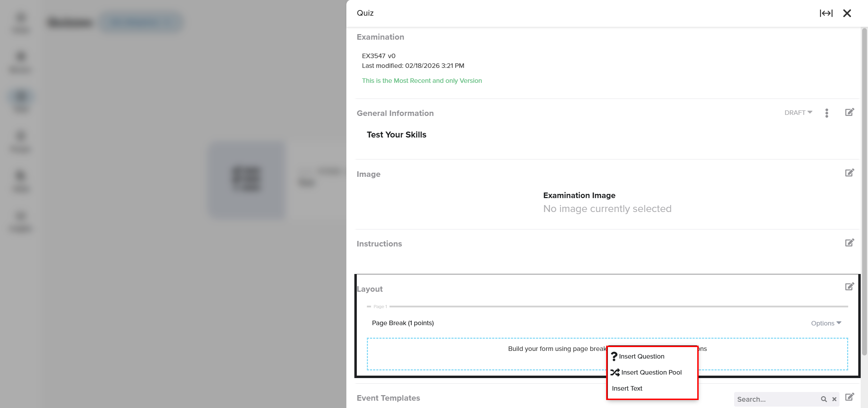Select Insert Question Pool menu entry

651,372
